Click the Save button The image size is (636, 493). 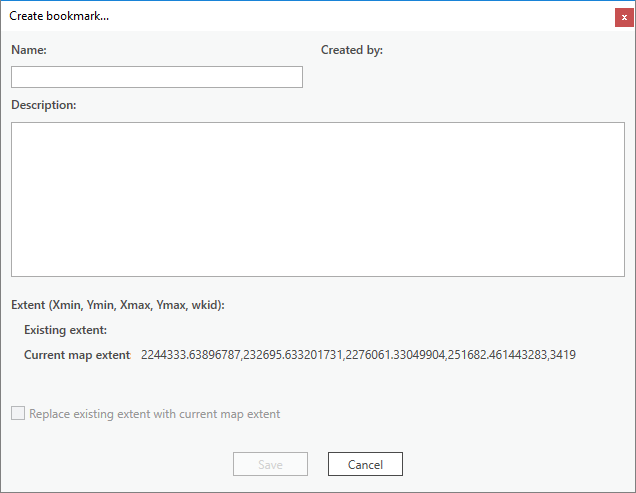click(270, 464)
